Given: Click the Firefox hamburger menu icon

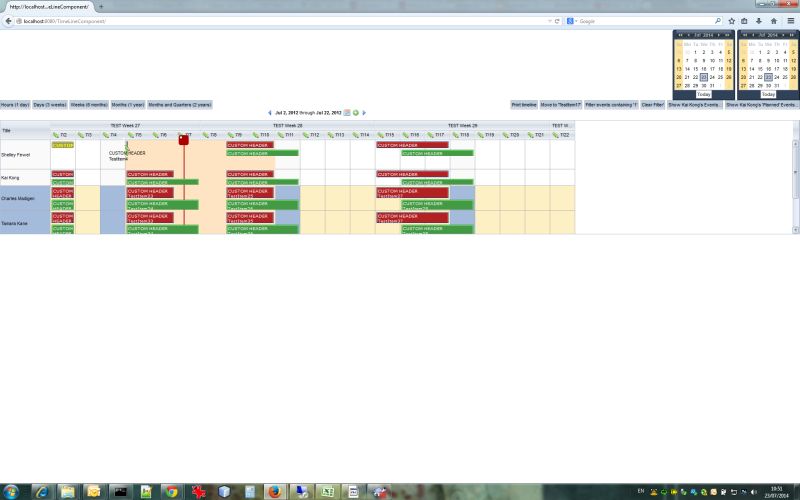Looking at the screenshot, I should (x=791, y=20).
